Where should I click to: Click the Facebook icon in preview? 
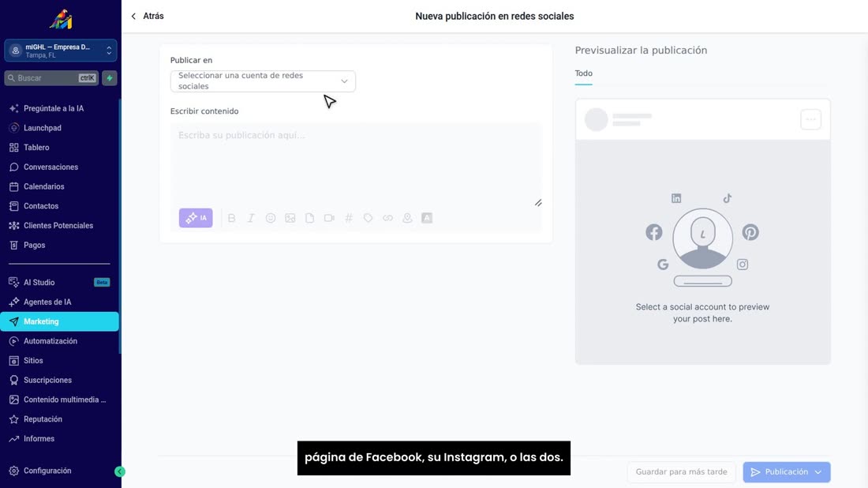click(654, 232)
